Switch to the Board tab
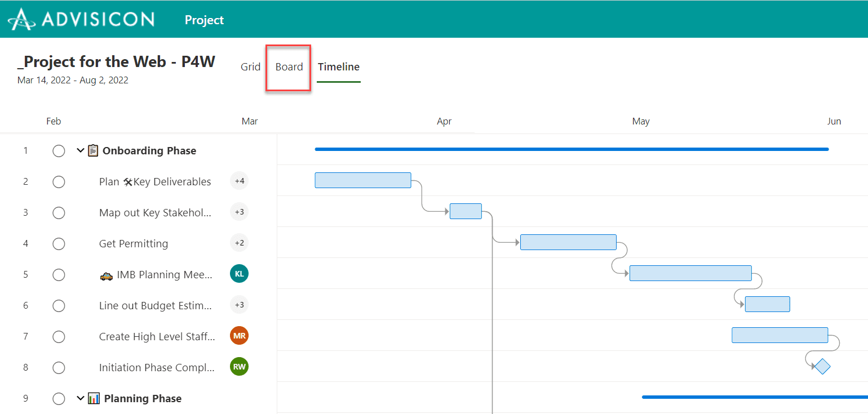This screenshot has width=868, height=414. (x=289, y=66)
